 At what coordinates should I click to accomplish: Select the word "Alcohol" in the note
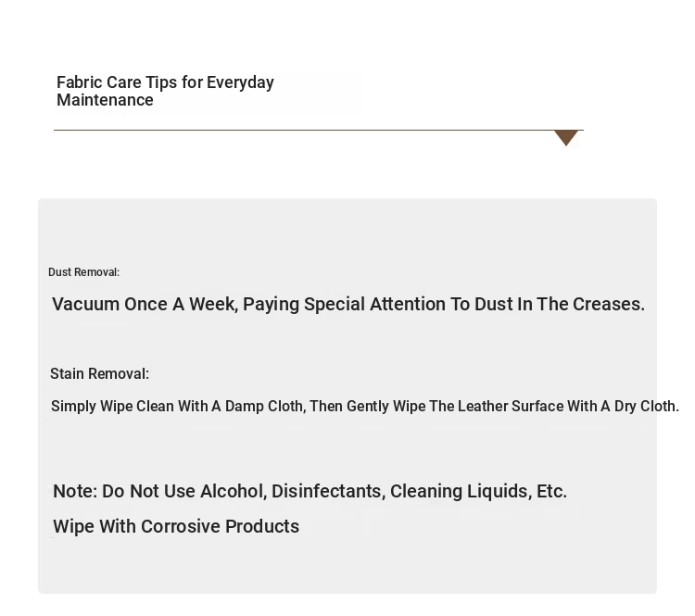pos(231,491)
